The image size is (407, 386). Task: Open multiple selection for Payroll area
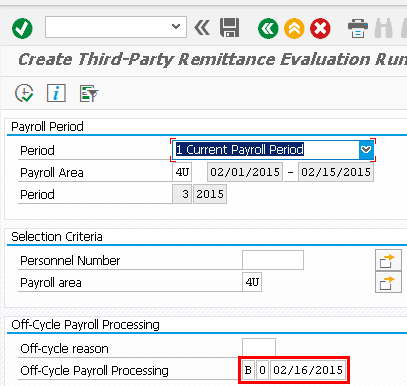388,282
